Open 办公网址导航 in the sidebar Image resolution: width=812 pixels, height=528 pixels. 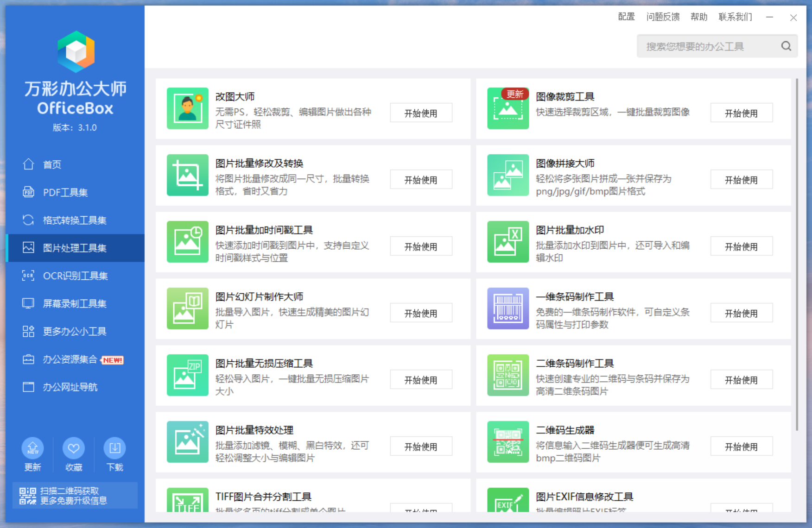(x=75, y=387)
